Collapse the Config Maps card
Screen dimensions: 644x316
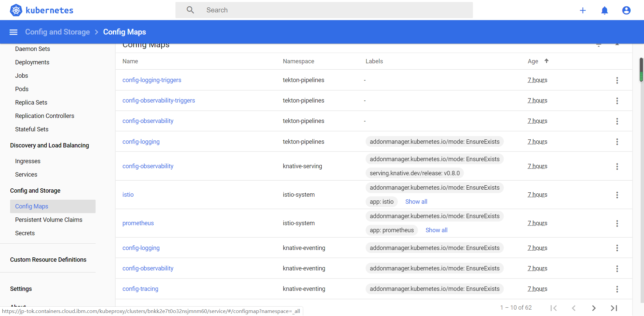tap(617, 45)
